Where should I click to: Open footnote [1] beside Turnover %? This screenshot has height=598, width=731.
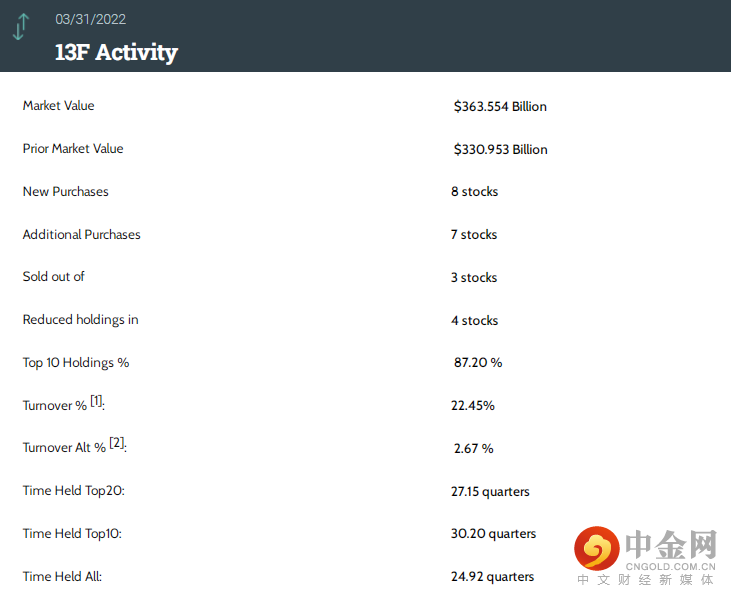point(97,401)
